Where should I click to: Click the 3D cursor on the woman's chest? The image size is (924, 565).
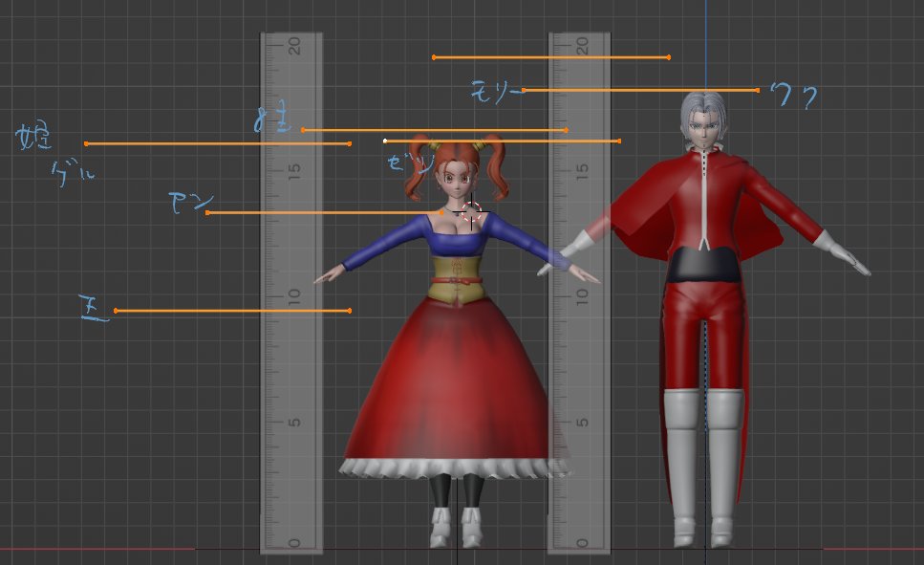coord(471,210)
